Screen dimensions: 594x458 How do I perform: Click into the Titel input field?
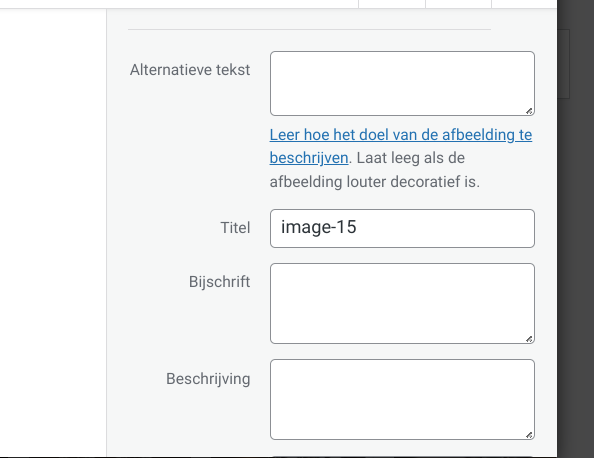click(x=402, y=228)
